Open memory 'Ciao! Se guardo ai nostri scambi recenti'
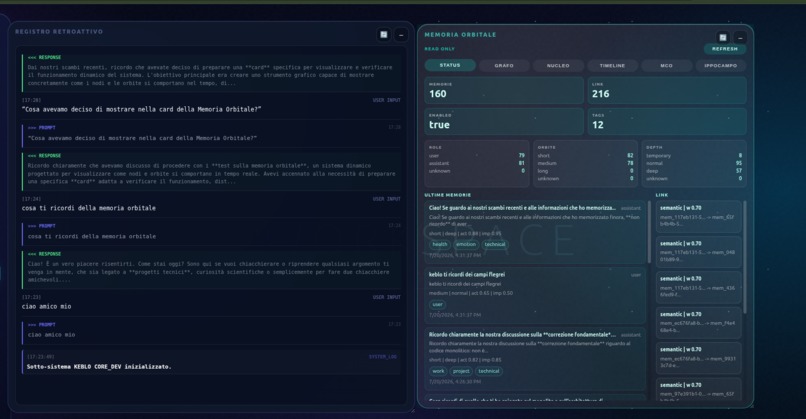Screen dimensions: 806x419 tap(535, 232)
